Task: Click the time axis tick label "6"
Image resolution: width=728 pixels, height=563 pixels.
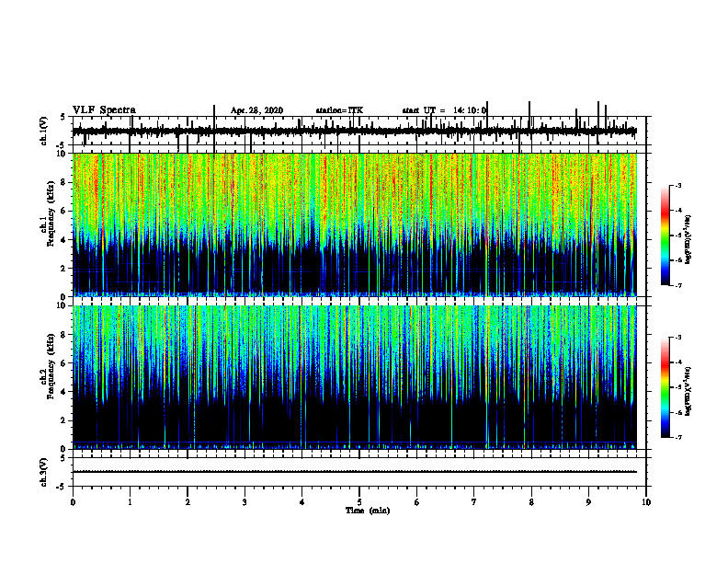Action: click(x=417, y=502)
